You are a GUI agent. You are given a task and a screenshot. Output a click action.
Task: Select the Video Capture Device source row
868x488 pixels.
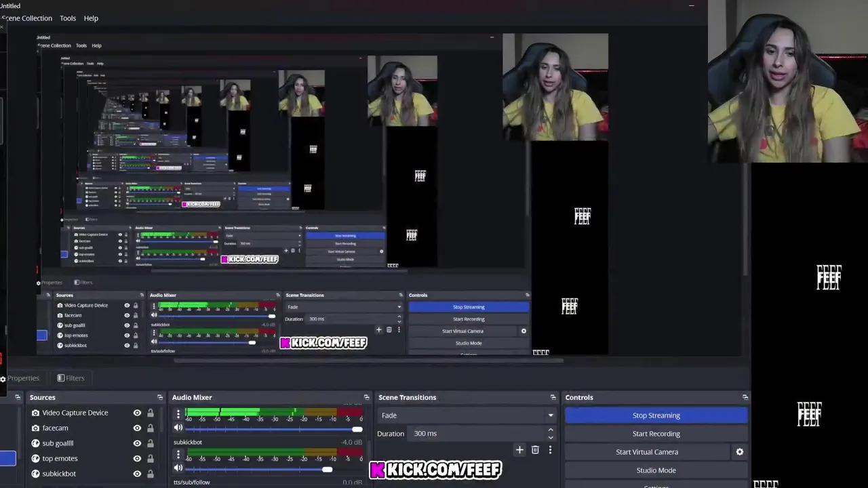pyautogui.click(x=92, y=413)
